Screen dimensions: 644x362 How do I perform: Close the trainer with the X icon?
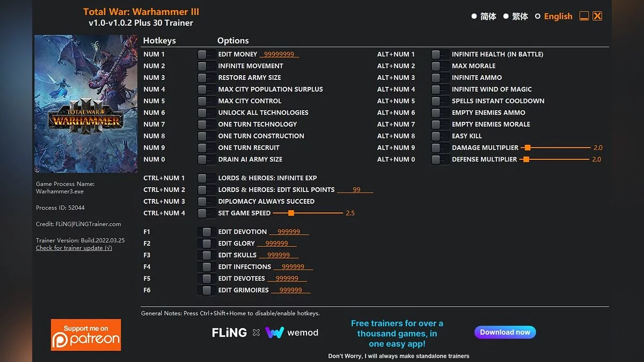point(597,16)
